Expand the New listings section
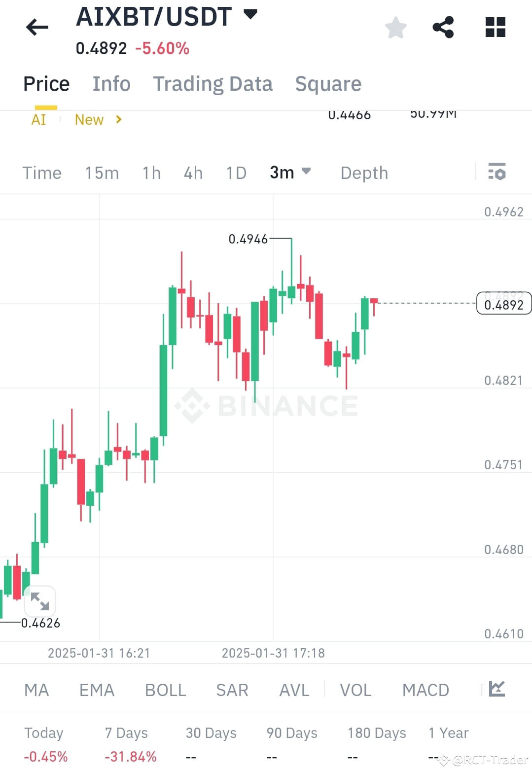532x771 pixels. click(97, 120)
